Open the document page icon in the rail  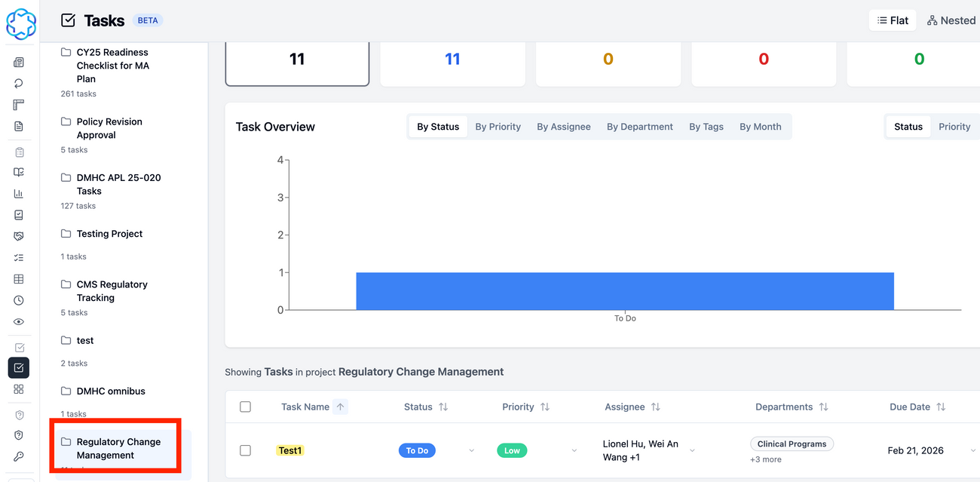(x=19, y=126)
